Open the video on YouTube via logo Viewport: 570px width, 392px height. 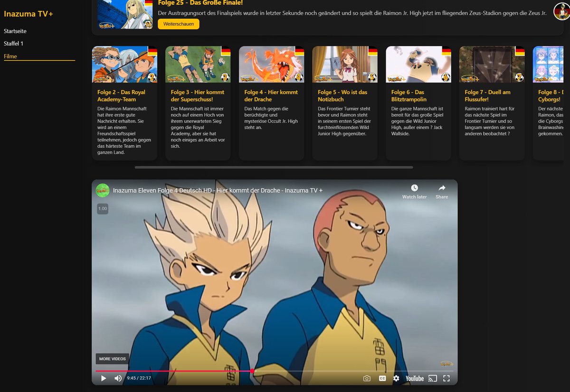415,378
